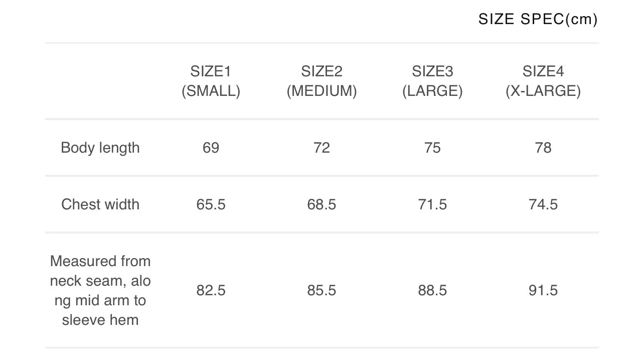Click sleeve measurement value 88.5

coord(432,290)
